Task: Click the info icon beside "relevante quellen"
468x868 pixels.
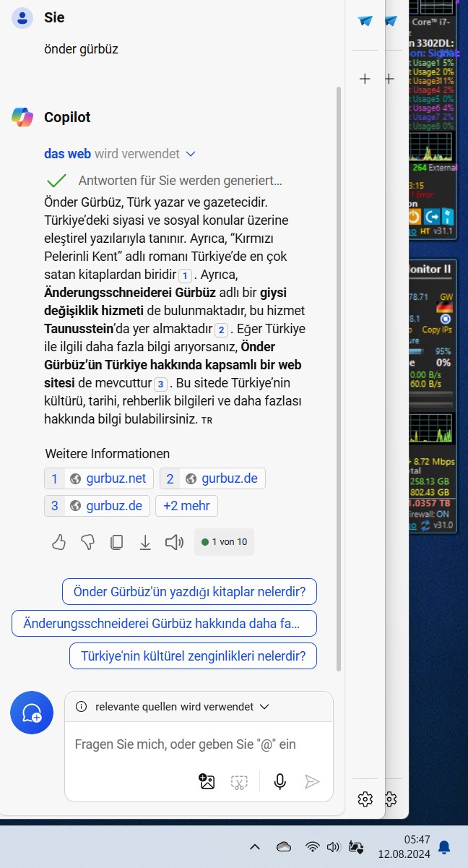Action: click(x=81, y=707)
